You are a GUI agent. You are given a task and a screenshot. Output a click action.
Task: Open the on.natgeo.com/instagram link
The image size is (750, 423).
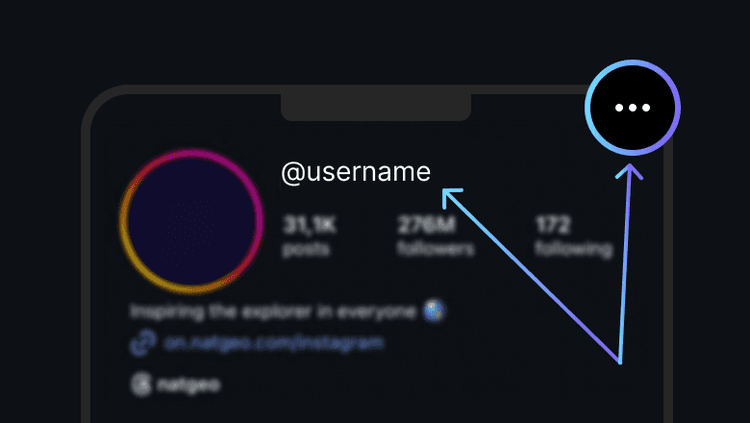(273, 344)
